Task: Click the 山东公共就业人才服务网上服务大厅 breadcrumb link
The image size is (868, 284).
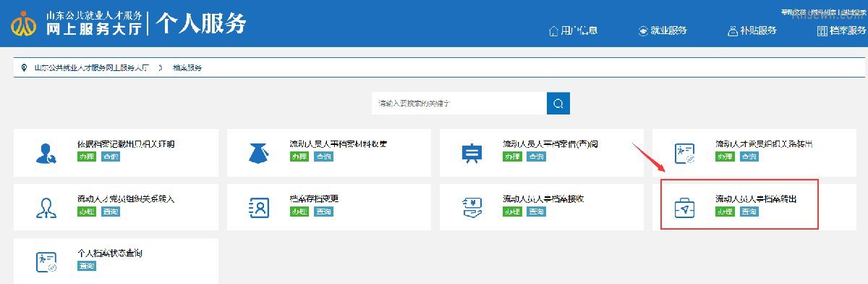Action: (91, 67)
